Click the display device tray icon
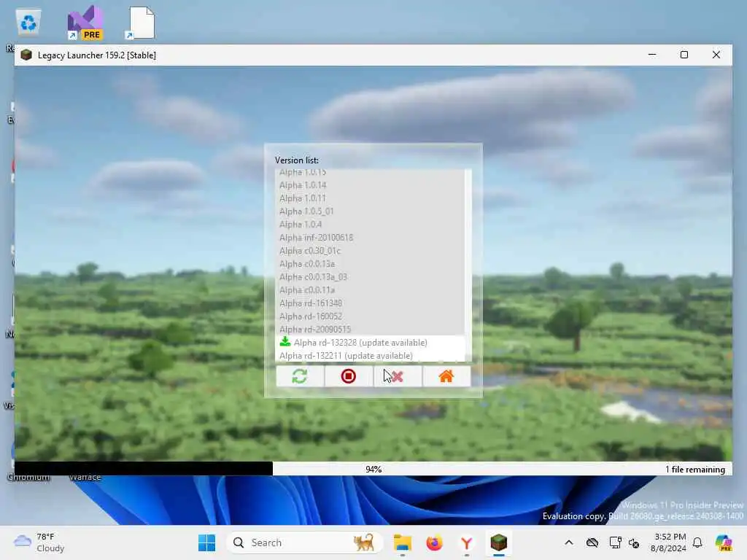This screenshot has width=747, height=560. pyautogui.click(x=615, y=542)
